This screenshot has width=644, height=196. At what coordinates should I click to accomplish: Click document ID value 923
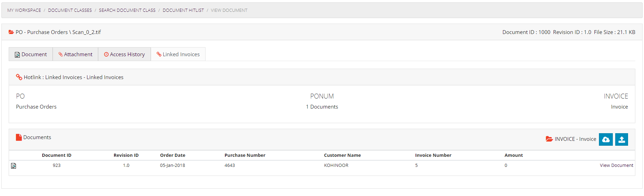pyautogui.click(x=56, y=165)
